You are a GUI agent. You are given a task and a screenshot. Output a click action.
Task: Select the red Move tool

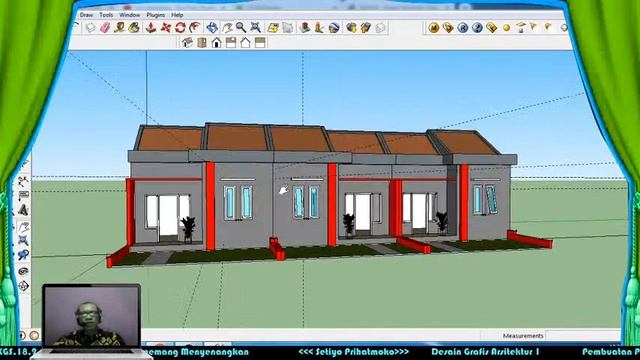(166, 28)
